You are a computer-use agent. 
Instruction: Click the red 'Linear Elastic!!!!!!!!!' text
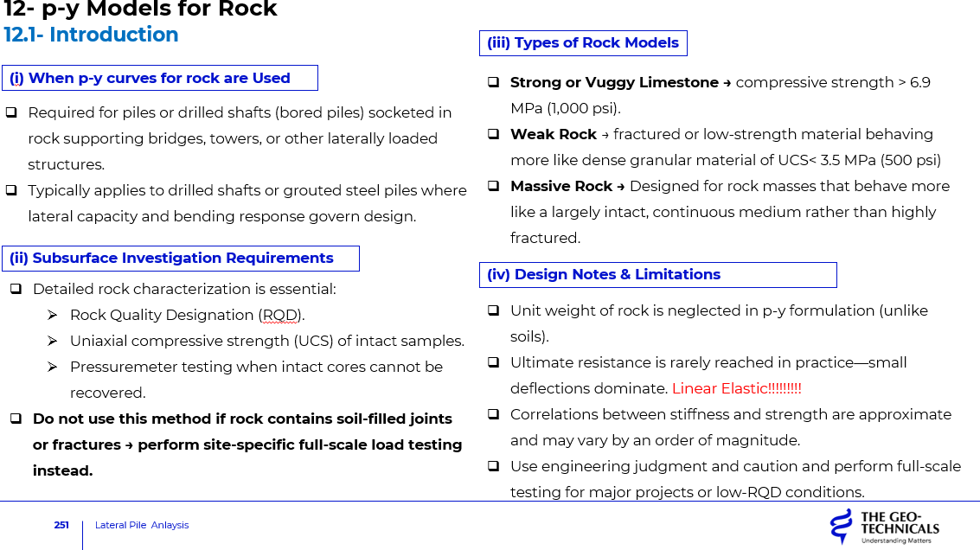(737, 388)
